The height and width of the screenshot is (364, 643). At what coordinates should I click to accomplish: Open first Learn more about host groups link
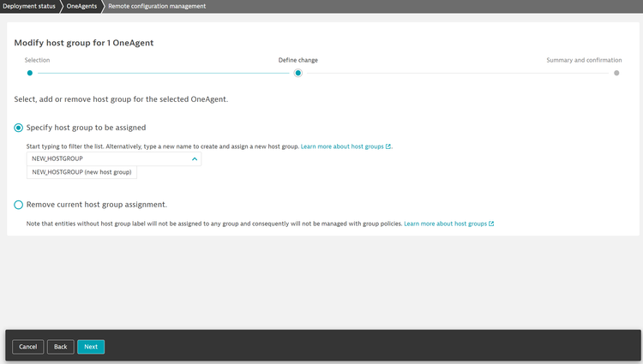pos(342,146)
